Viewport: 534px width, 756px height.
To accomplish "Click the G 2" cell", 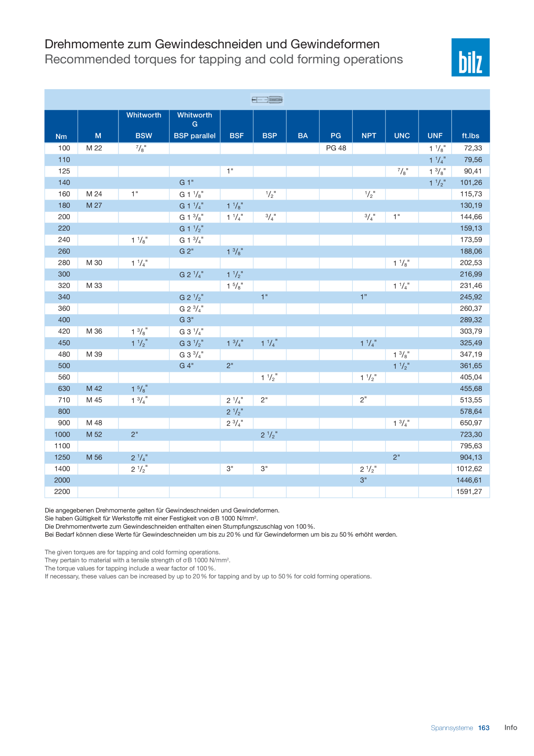I will pyautogui.click(x=186, y=251).
